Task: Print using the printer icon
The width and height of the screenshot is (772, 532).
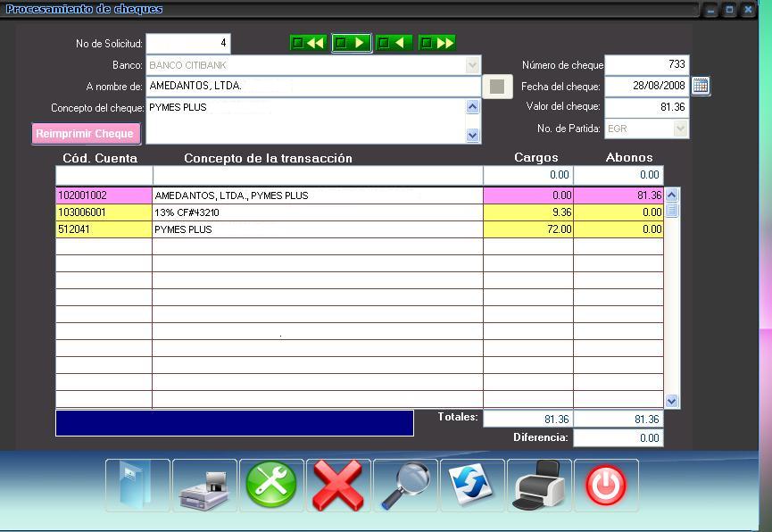Action: 539,486
